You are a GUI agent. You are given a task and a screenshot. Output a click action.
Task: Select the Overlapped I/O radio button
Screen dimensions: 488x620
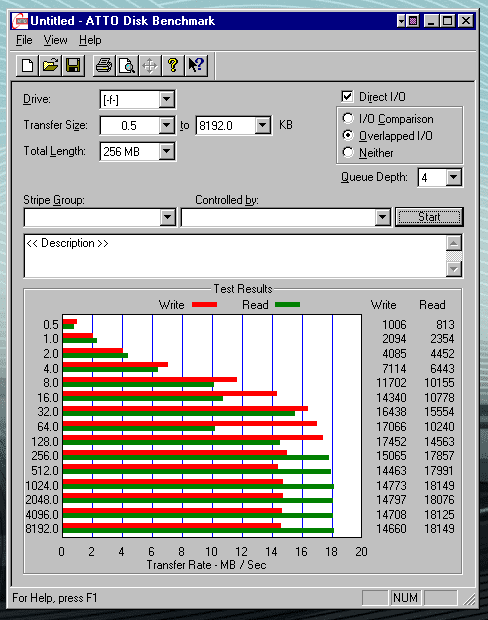[x=348, y=135]
